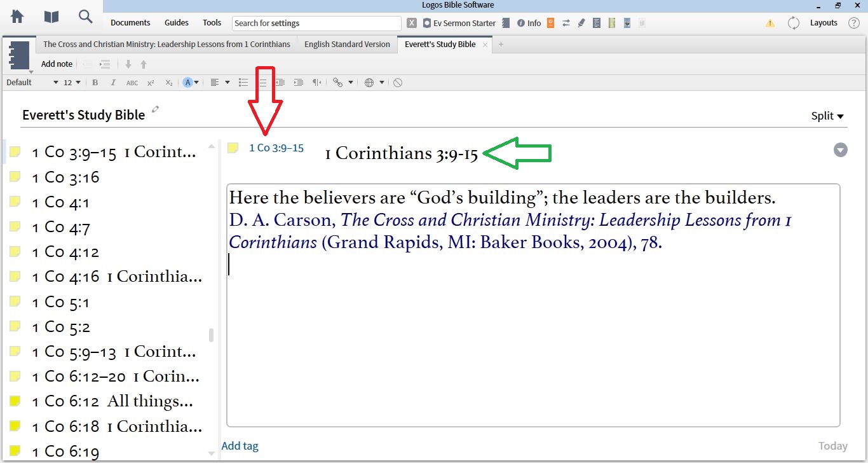This screenshot has width=868, height=463.
Task: Add a new tab with plus button
Action: [x=501, y=45]
